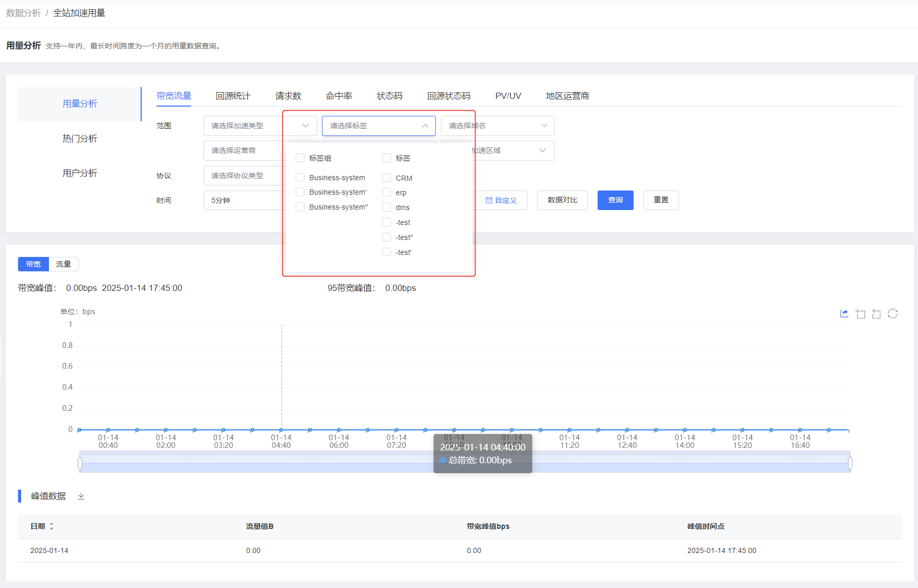Click the chart refresh/restore icon

(893, 314)
